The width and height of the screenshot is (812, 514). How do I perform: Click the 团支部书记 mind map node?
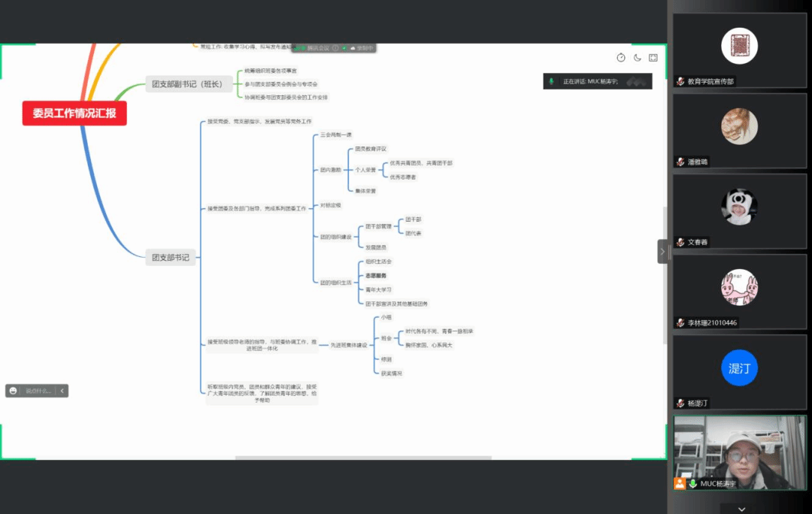coord(171,258)
